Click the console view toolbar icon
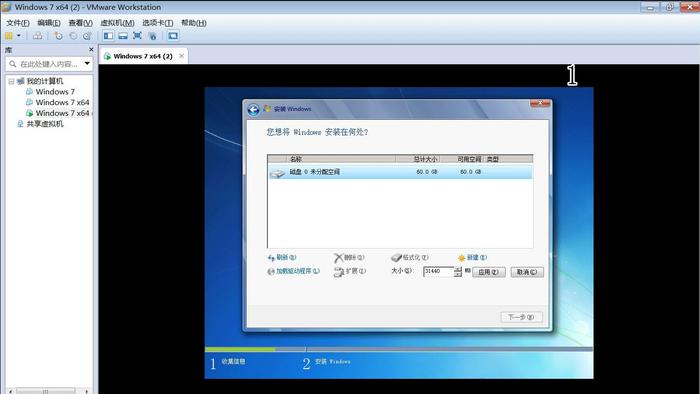The height and width of the screenshot is (394, 700). 173,36
